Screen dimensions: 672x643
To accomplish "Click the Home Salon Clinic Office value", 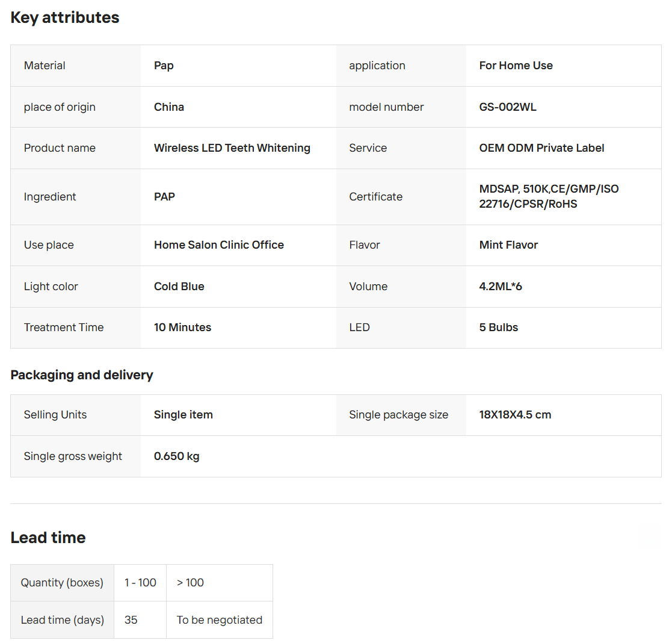I will 218,245.
